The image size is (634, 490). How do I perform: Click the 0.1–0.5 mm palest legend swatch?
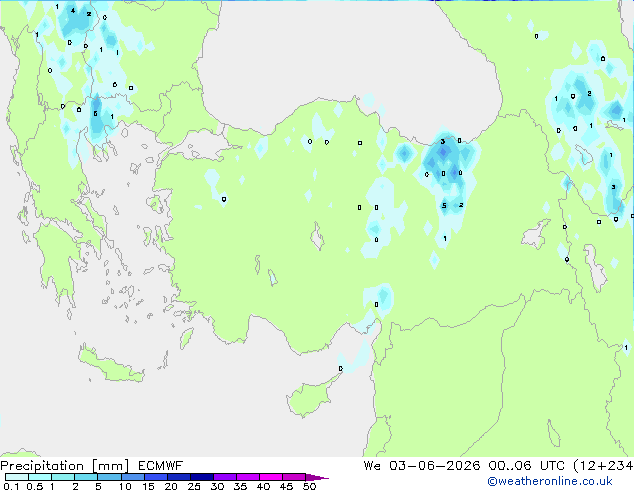point(17,477)
